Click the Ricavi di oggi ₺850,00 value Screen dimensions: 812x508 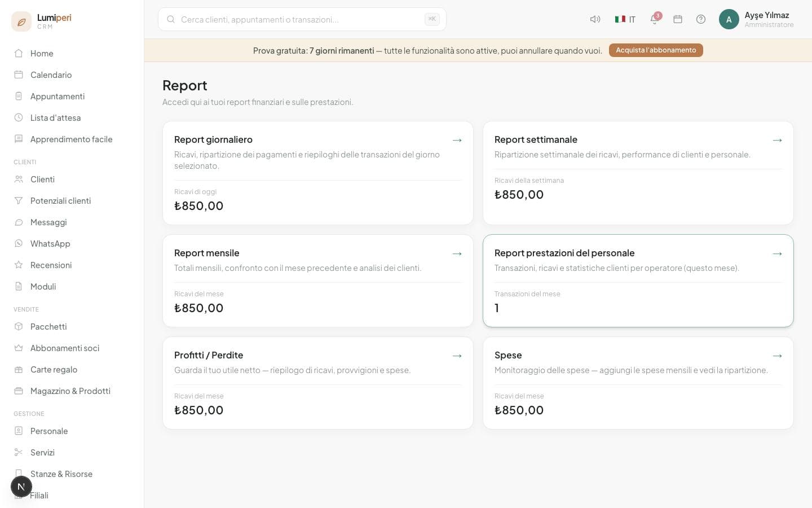click(198, 206)
